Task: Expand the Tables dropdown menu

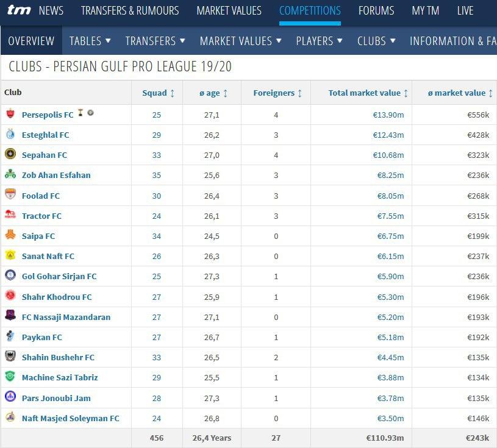Action: (90, 41)
